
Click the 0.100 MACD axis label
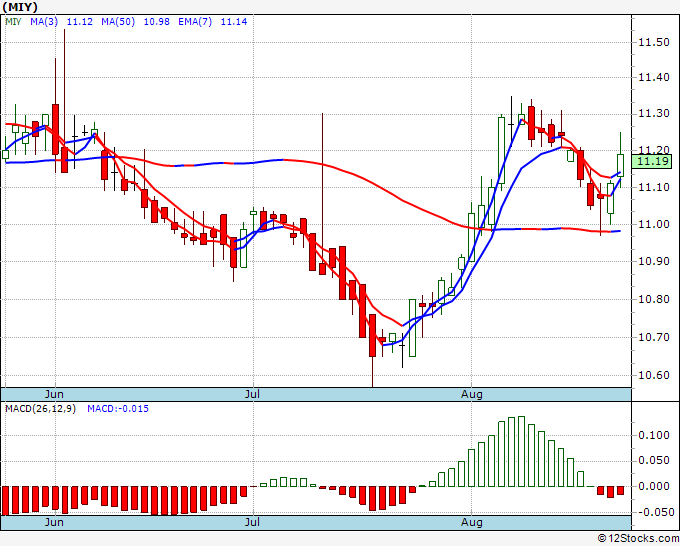pos(654,435)
